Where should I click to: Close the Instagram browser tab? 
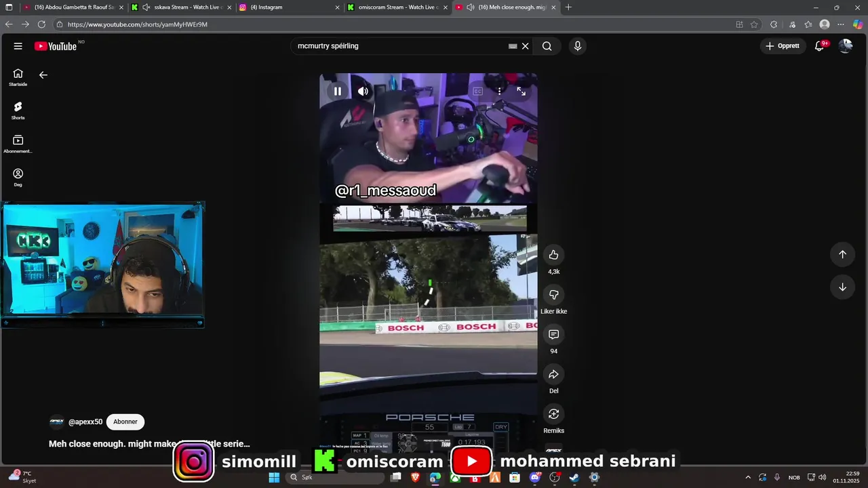[x=337, y=7]
